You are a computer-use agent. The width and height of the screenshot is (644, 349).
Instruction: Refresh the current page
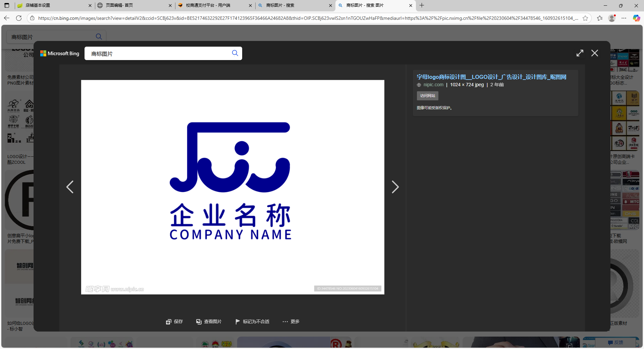pos(19,18)
